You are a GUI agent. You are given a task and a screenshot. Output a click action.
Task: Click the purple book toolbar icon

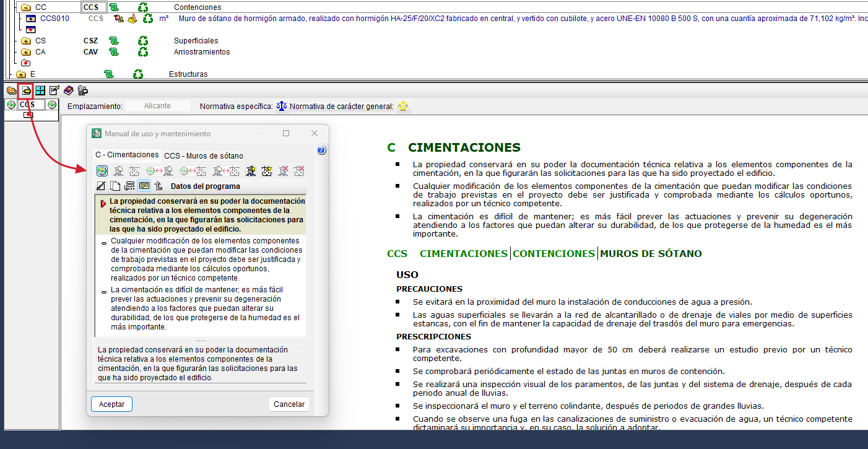coord(68,90)
